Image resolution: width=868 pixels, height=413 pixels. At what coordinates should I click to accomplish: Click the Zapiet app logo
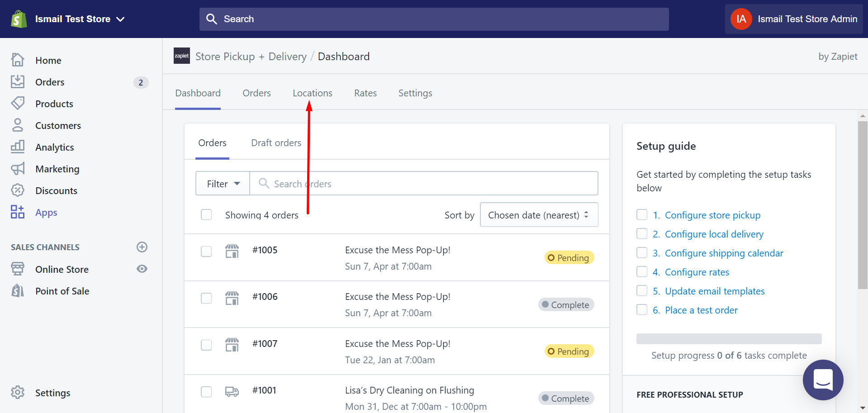tap(182, 56)
